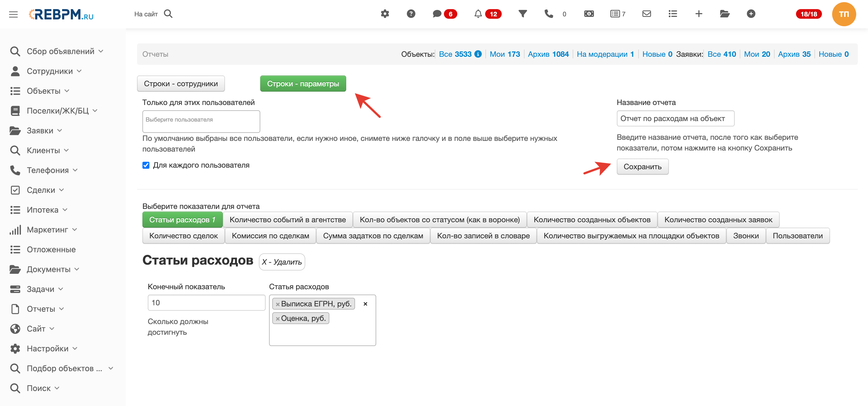Open notifications bell icon
The height and width of the screenshot is (406, 868).
[x=478, y=14]
